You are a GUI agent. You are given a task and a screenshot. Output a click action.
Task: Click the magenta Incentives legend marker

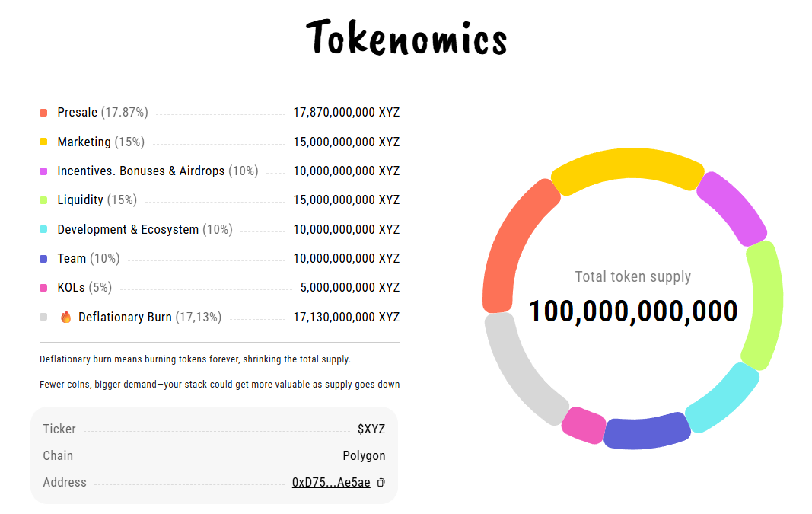(x=43, y=171)
